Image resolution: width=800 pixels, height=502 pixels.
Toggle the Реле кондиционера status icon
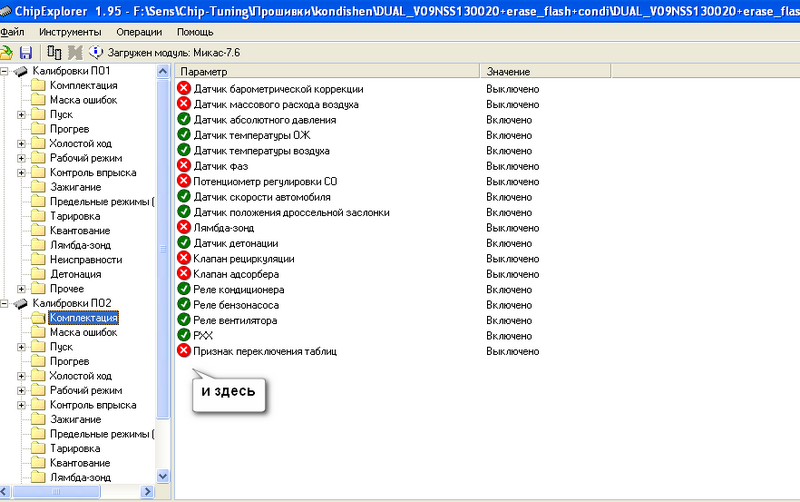pos(184,289)
